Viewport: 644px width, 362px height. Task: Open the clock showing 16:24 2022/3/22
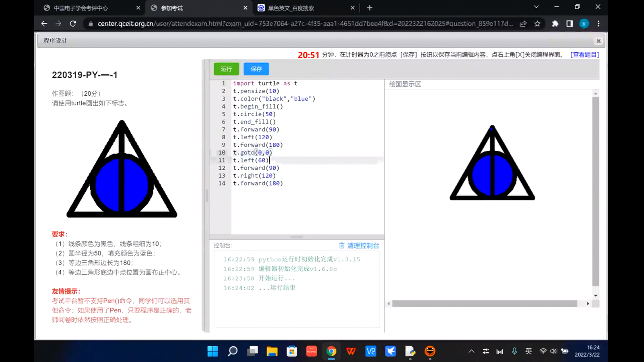pyautogui.click(x=587, y=351)
